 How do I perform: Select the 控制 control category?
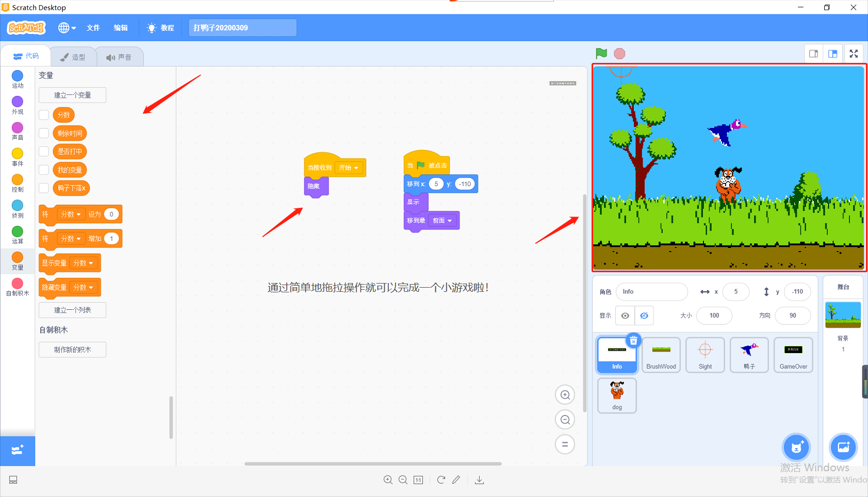click(18, 183)
